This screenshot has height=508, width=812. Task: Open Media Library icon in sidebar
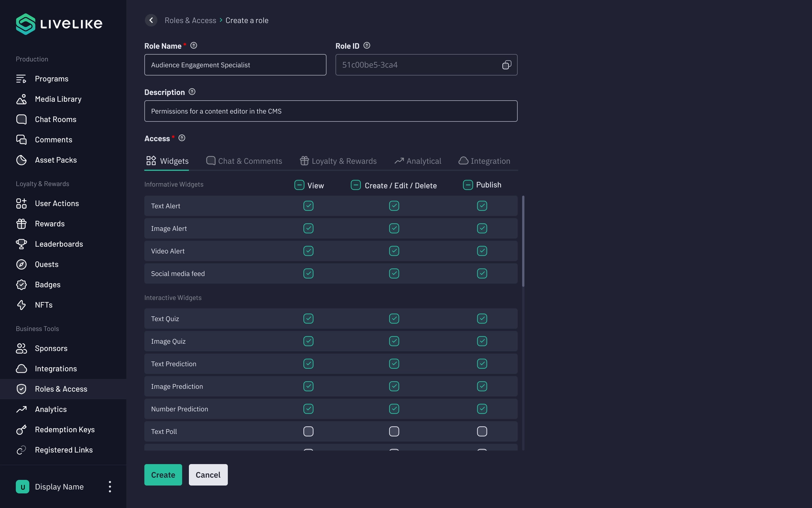21,99
